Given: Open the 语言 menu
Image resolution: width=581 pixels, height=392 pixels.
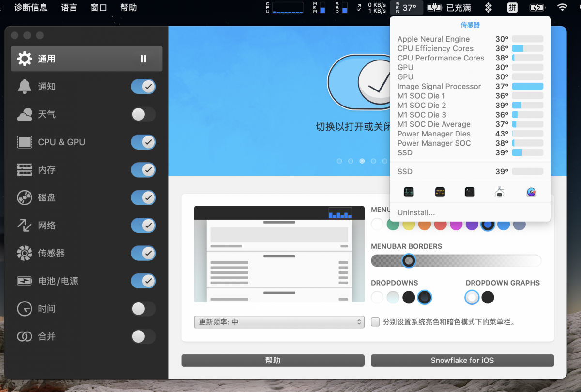Looking at the screenshot, I should (69, 7).
